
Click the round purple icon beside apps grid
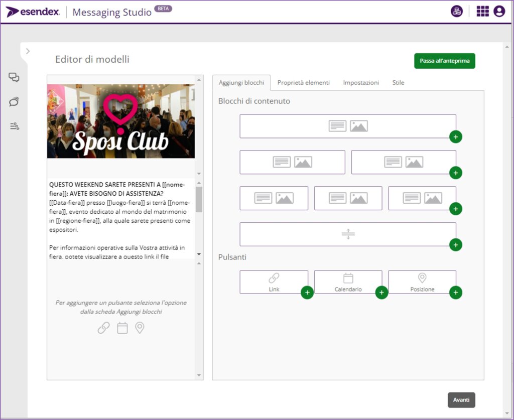click(x=456, y=12)
